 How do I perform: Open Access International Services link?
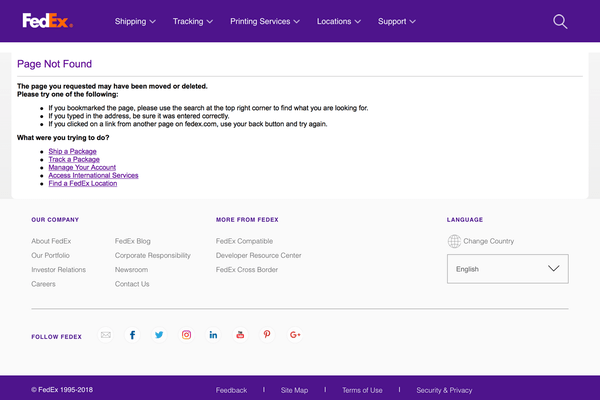pyautogui.click(x=93, y=175)
